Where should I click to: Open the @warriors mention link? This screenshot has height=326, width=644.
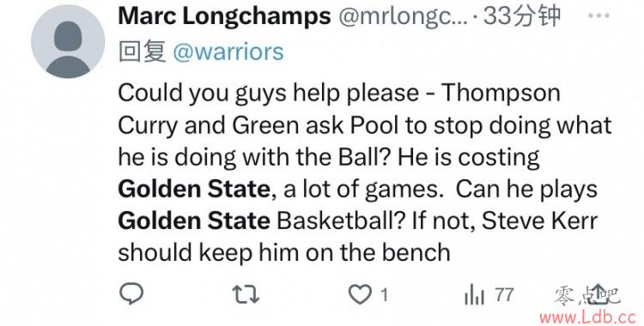click(x=228, y=52)
